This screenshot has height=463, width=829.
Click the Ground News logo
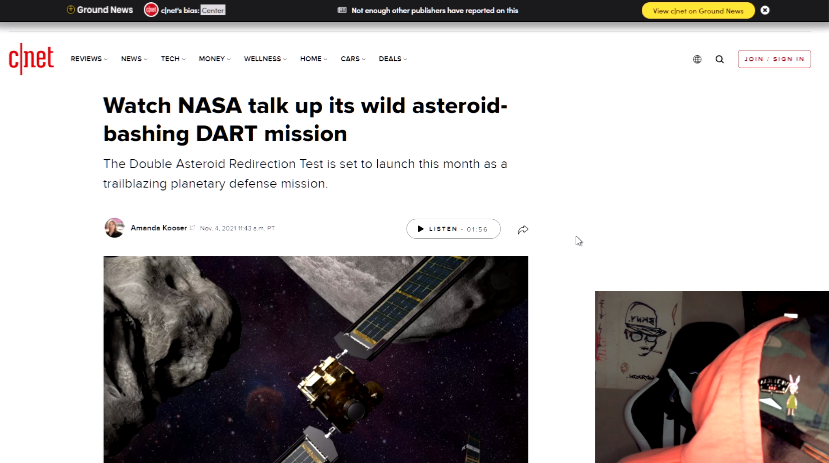(x=98, y=10)
